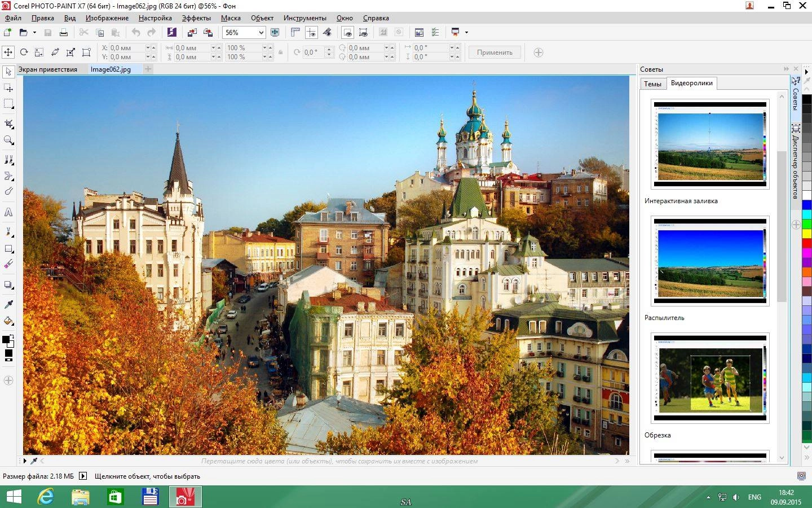Screen dimensions: 812x508
Task: Click quick customize plus on property bar
Action: pos(539,52)
